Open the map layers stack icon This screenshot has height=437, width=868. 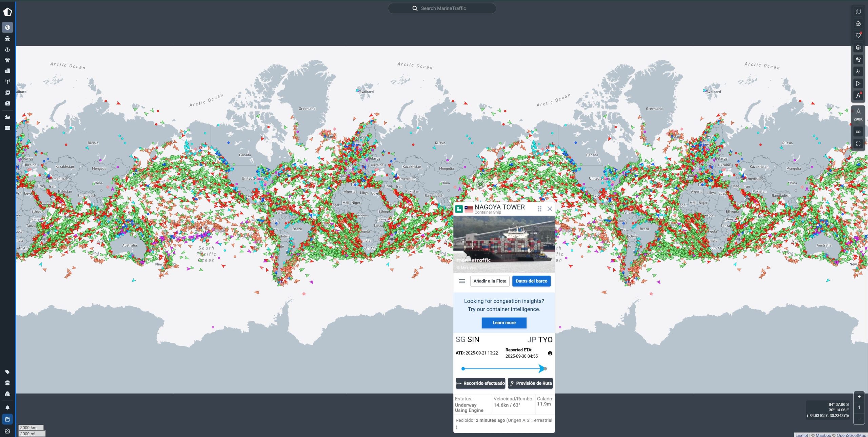click(858, 47)
